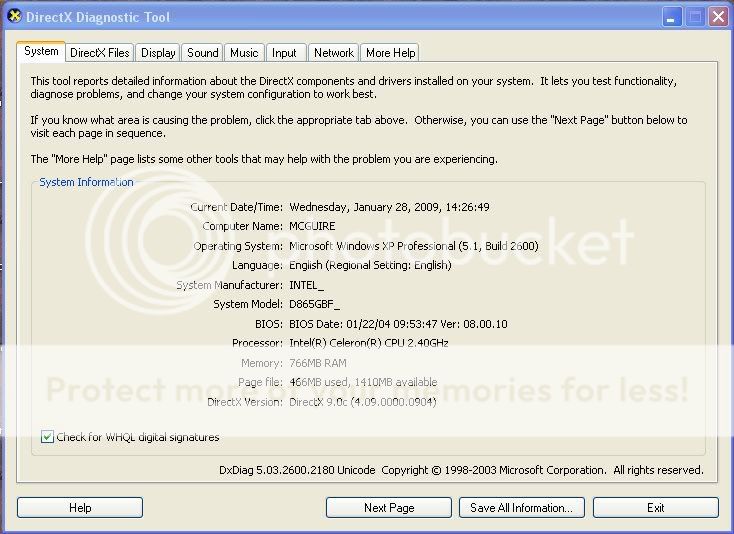The height and width of the screenshot is (534, 734).
Task: Click the Language value English (Regional Setting: English)
Action: point(370,265)
